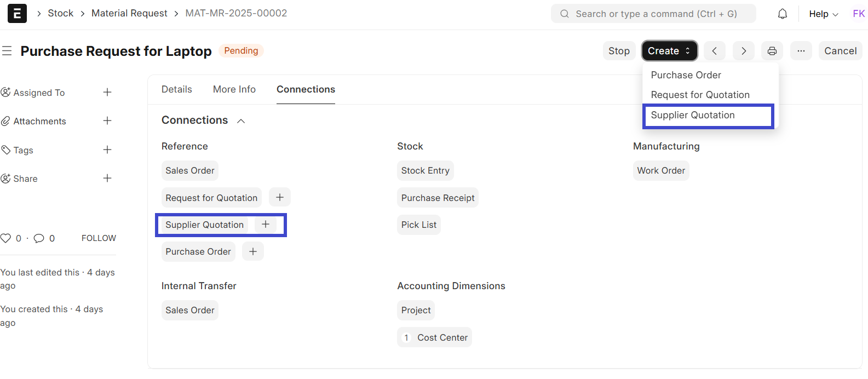The image size is (868, 379).
Task: Switch to the More Info tab
Action: point(234,89)
